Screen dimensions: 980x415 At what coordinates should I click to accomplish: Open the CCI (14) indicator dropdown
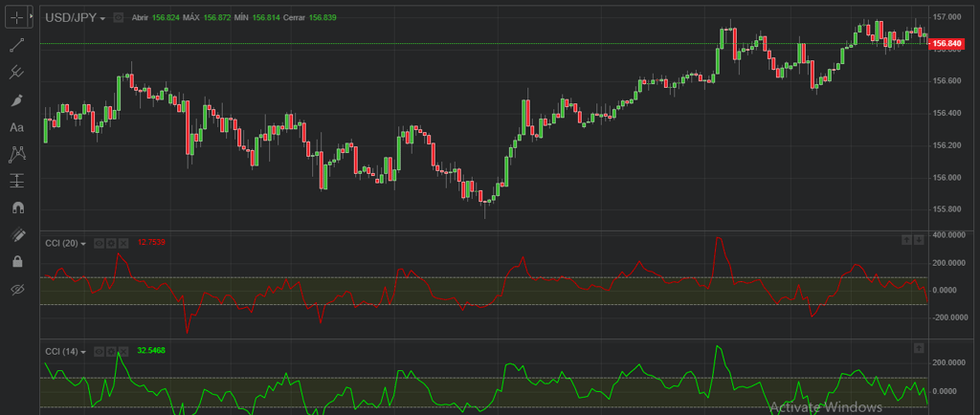click(x=65, y=351)
